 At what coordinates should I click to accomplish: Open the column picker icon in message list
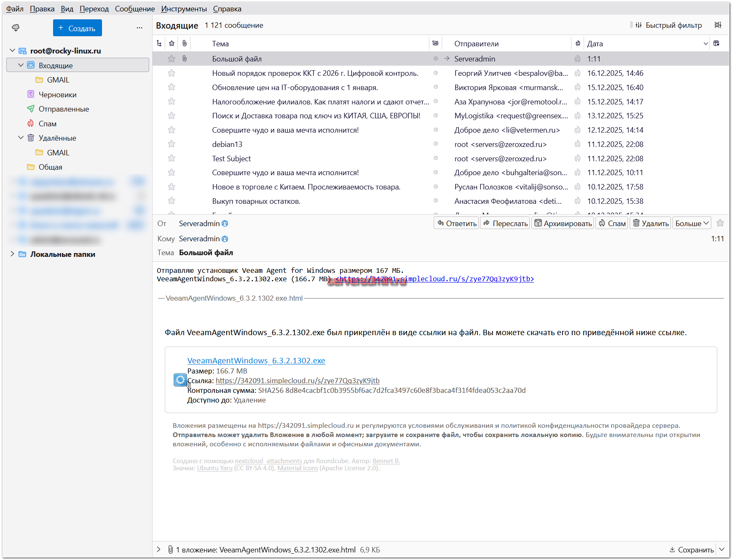tap(716, 43)
